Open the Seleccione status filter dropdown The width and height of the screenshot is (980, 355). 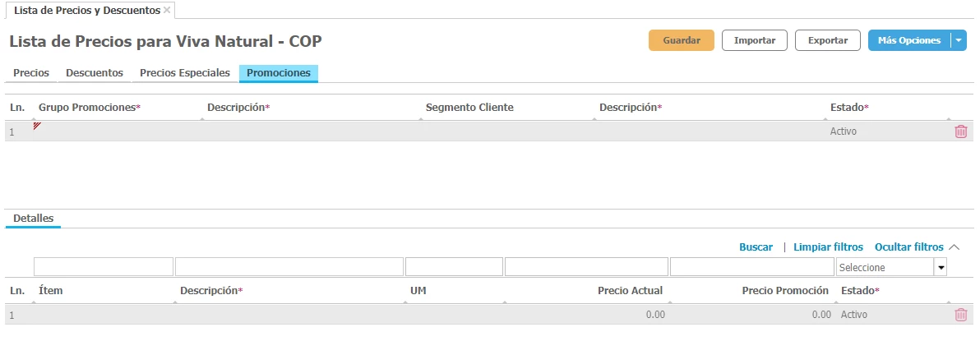[941, 267]
